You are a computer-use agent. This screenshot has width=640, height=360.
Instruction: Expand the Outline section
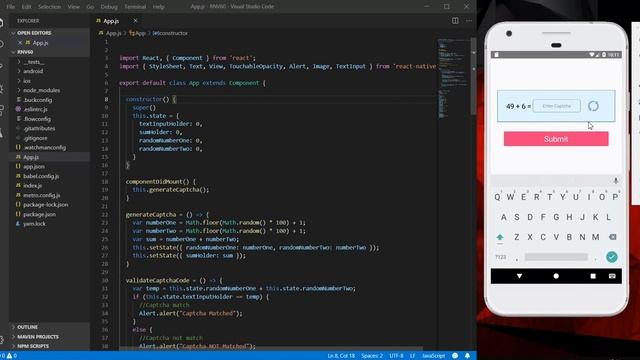(x=49, y=327)
